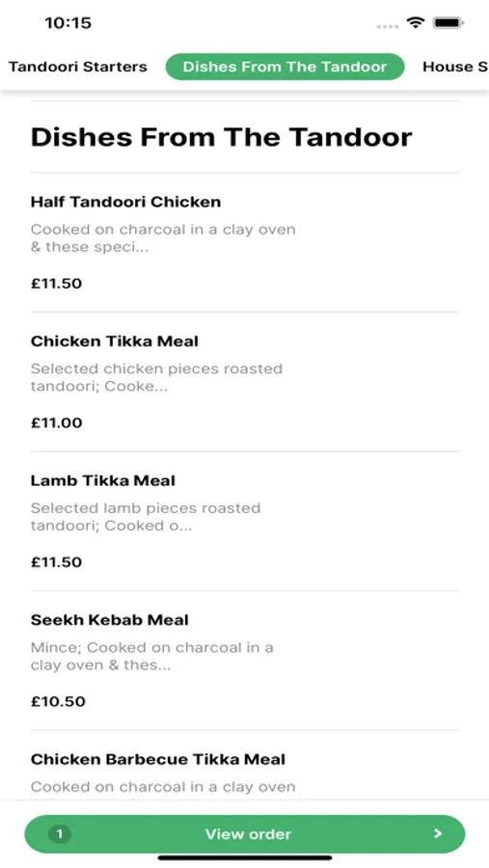Select the Half Tandoori Chicken item

coord(245,242)
